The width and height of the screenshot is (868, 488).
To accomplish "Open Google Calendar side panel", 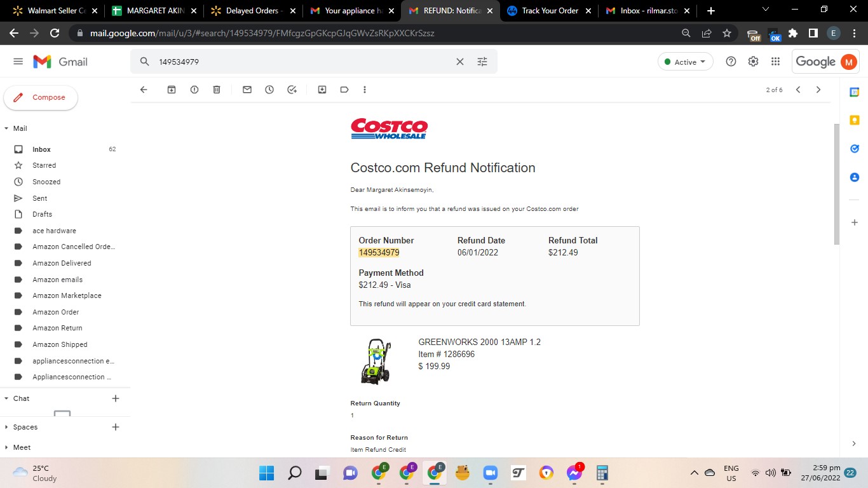I will [x=855, y=92].
